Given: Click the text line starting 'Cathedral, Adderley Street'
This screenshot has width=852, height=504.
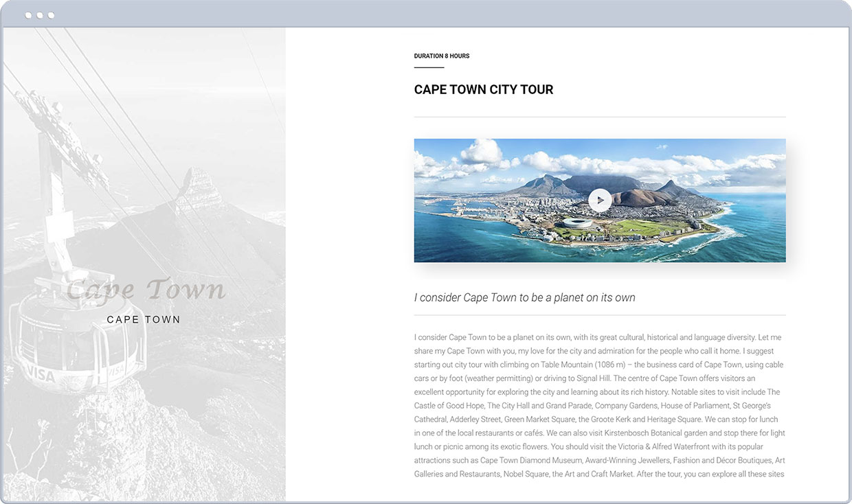Looking at the screenshot, I should tap(596, 420).
